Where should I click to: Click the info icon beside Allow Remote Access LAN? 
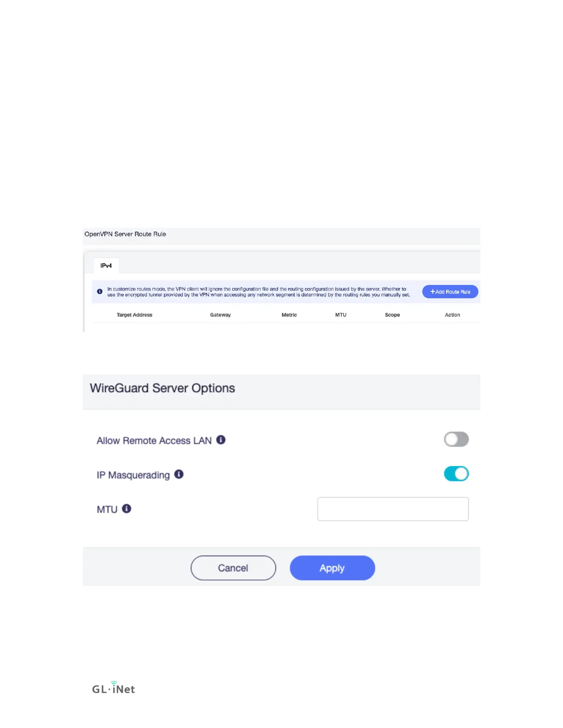(x=221, y=440)
